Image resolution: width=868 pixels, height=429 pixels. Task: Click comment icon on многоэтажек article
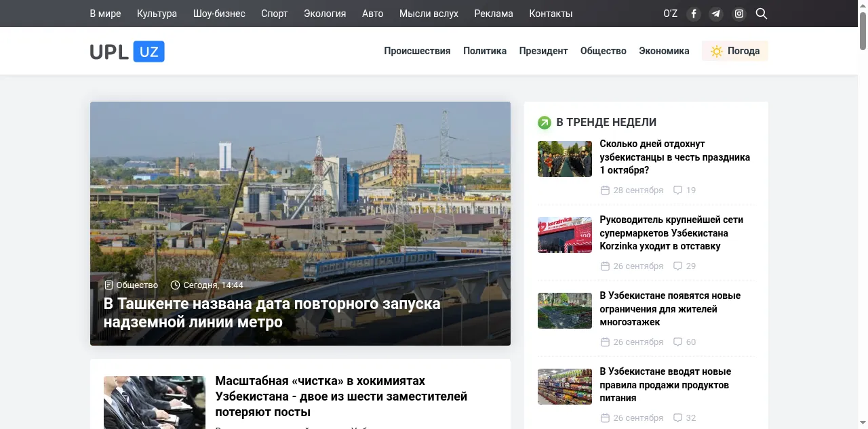click(677, 342)
